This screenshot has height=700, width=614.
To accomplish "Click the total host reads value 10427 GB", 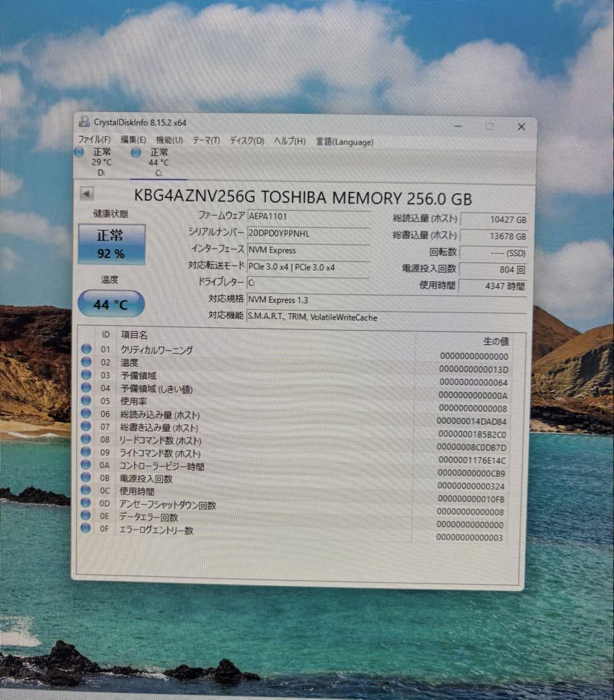I will click(x=494, y=220).
